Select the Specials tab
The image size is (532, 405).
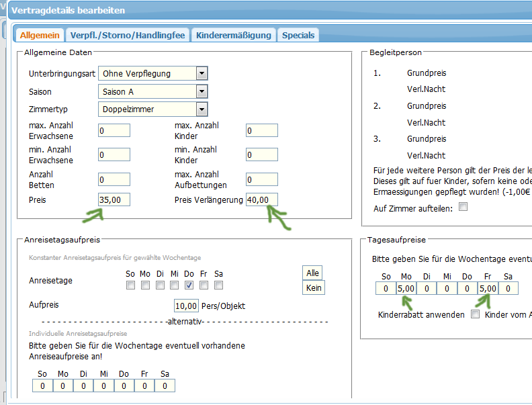(298, 36)
